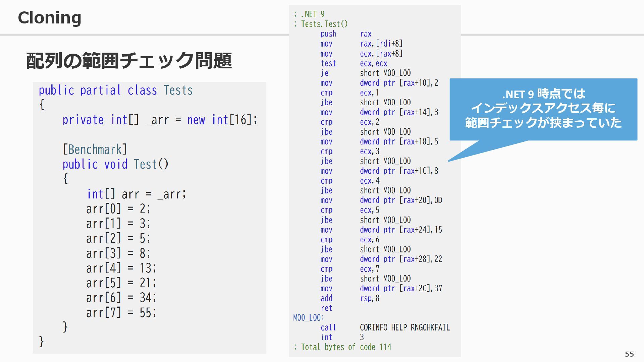Click the 'test ecx,ecx' instruction
The image size is (644, 362).
[x=354, y=63]
